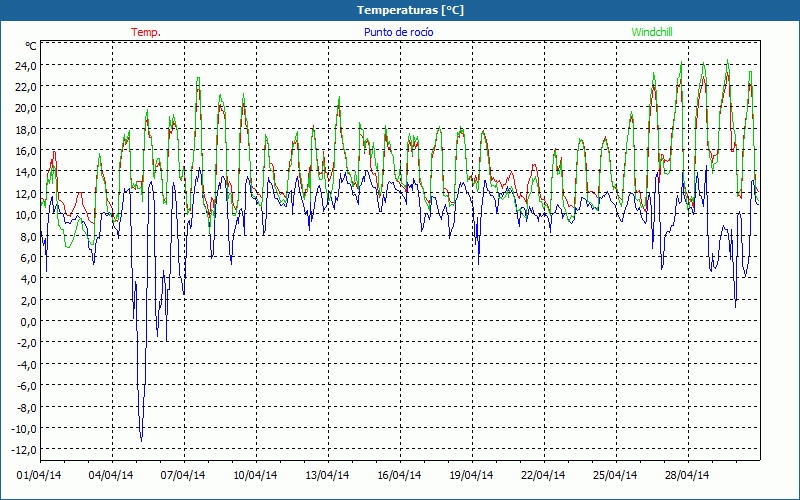Image resolution: width=800 pixels, height=500 pixels.
Task: Select the -12,0 y-axis value
Action: point(24,450)
